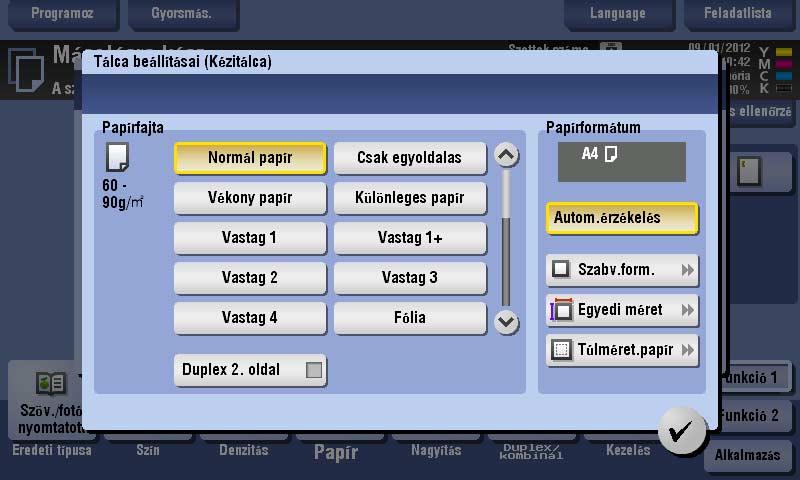
Task: Click the paper type list scrollbar
Action: coord(506,238)
